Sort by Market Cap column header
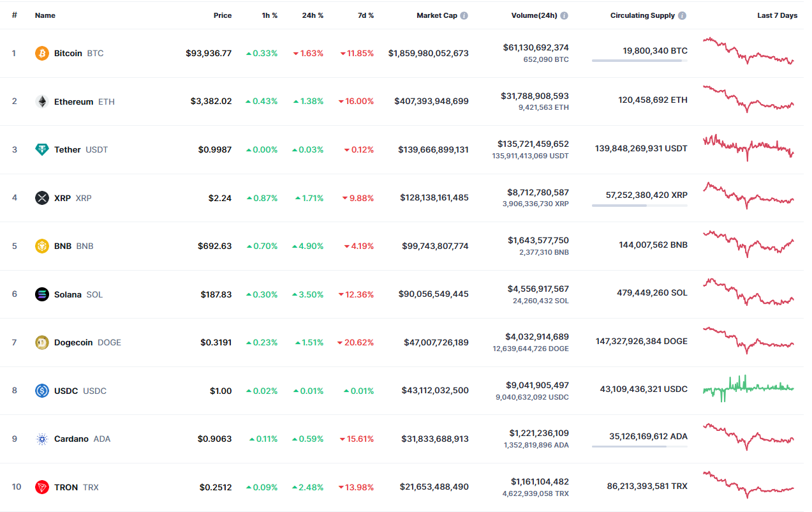Screen dimensions: 812x512 437,15
